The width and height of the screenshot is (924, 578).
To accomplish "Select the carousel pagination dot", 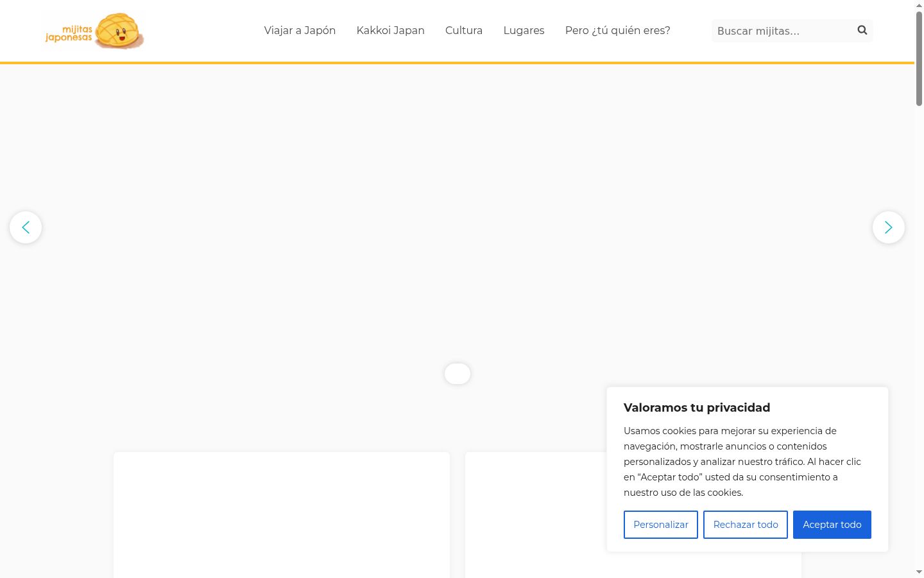I will pyautogui.click(x=458, y=374).
